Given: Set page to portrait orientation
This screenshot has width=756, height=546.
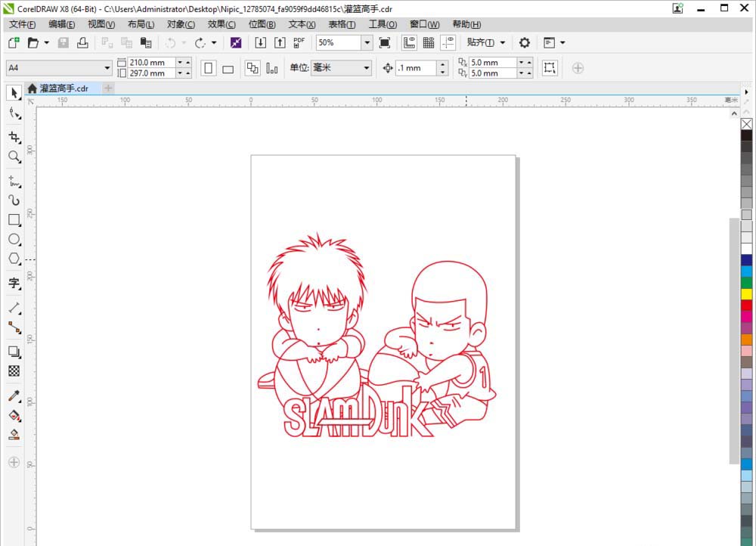Looking at the screenshot, I should click(x=209, y=68).
